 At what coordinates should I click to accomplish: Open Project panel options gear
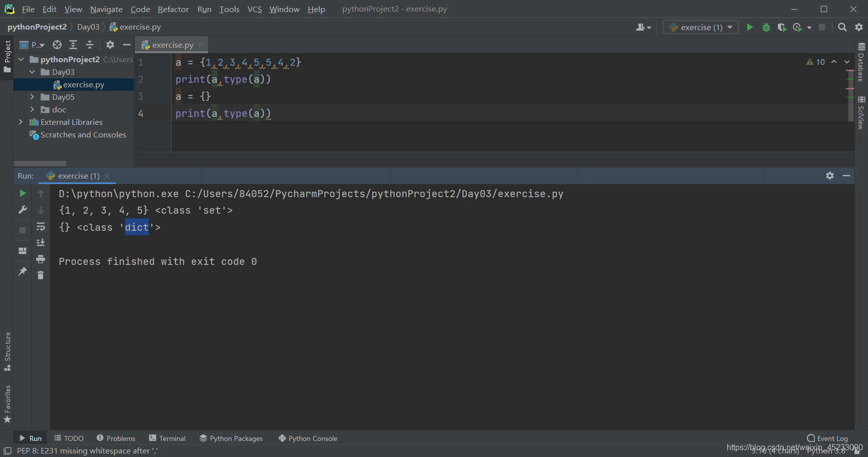pos(110,45)
